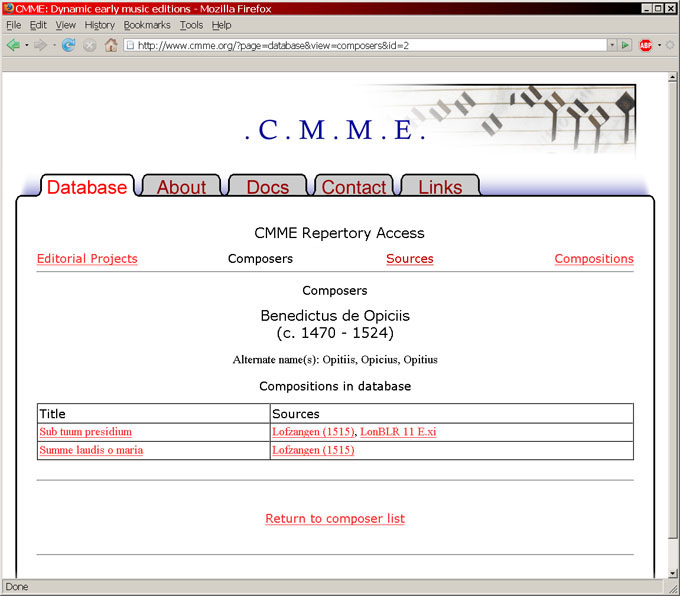This screenshot has width=680, height=596.
Task: Open the History menu
Action: click(x=100, y=25)
